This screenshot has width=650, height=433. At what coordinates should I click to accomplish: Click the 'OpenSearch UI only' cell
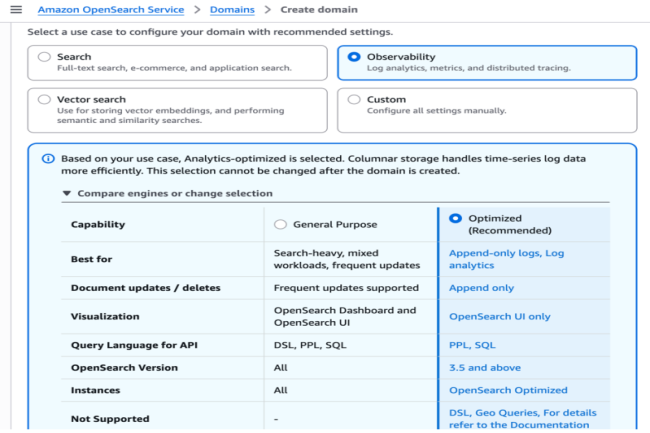point(500,317)
